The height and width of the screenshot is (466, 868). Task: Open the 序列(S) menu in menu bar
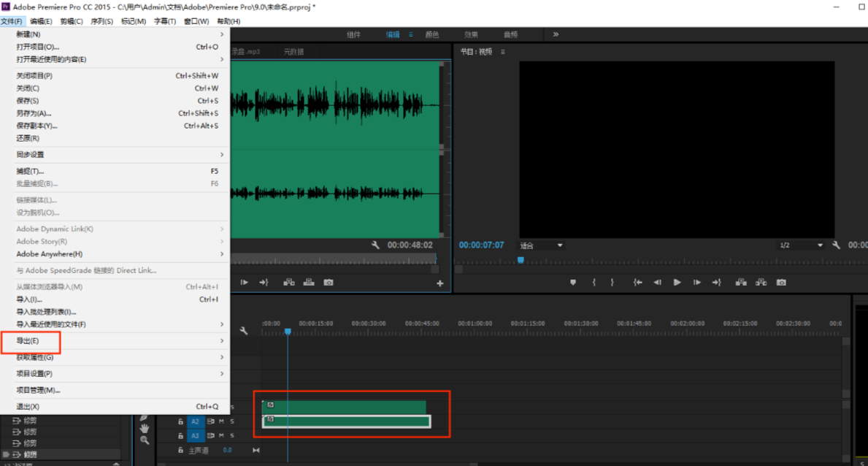102,21
